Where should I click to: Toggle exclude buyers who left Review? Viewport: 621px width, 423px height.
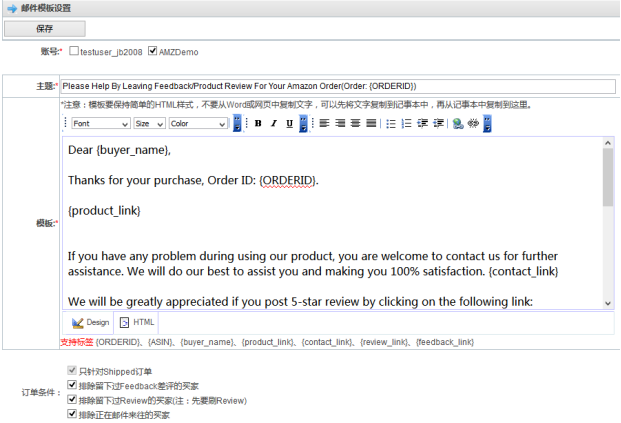point(72,400)
